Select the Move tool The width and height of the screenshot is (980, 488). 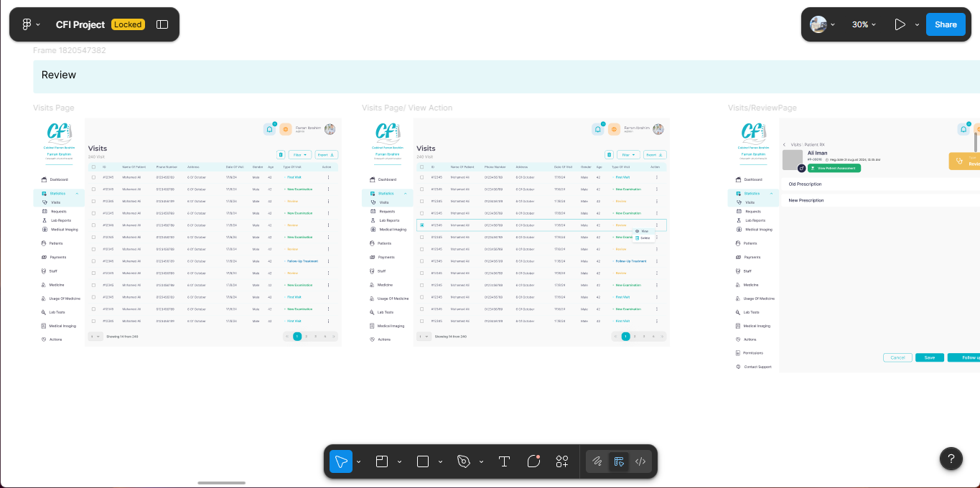(x=341, y=461)
